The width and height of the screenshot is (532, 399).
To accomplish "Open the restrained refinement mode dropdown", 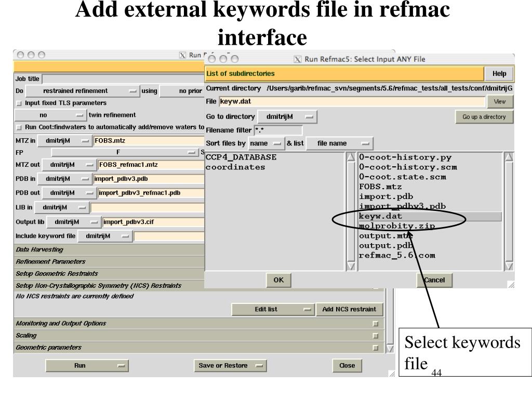I will coord(83,91).
